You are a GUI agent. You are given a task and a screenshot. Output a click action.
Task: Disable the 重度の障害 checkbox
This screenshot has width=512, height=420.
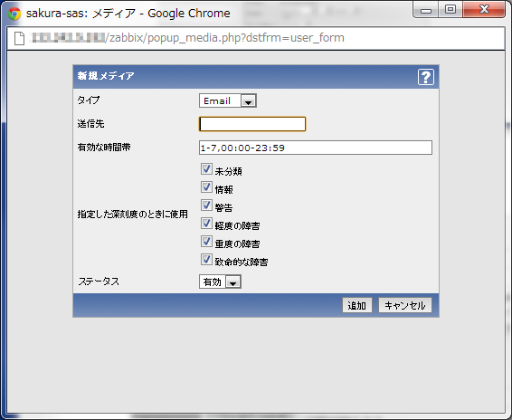click(x=206, y=242)
